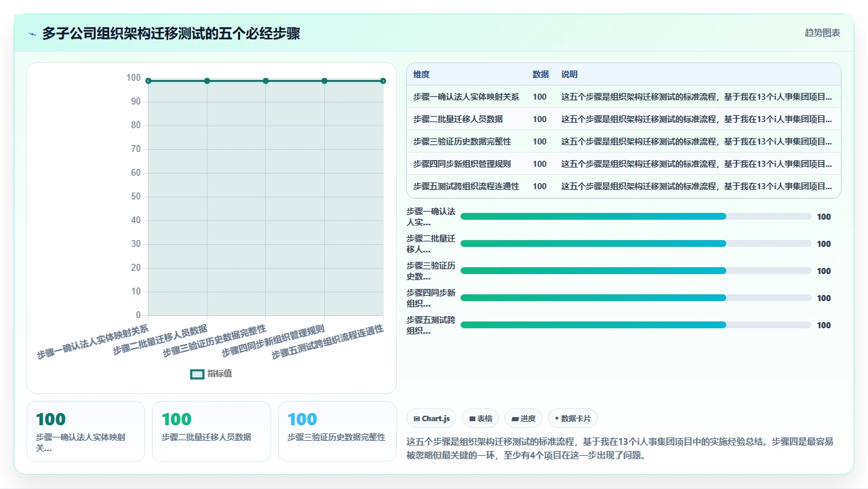Click the 说明 cell in the 步骤二 row
This screenshot has width=868, height=489.
click(x=696, y=119)
